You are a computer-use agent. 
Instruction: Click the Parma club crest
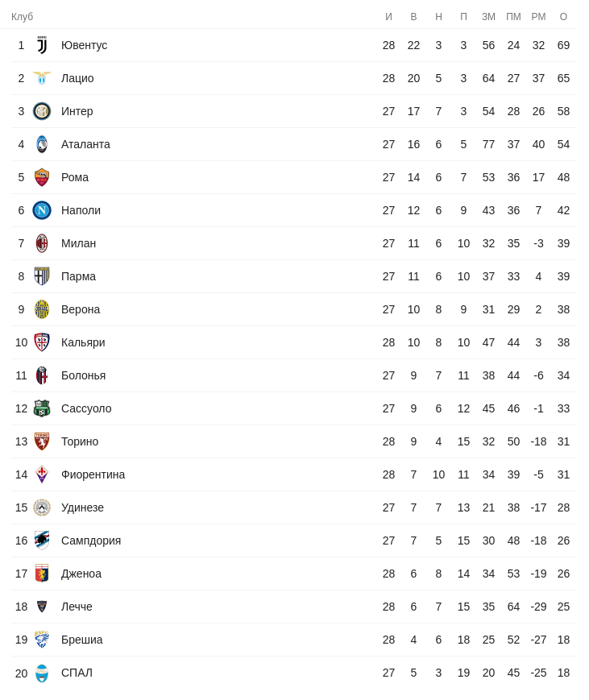pos(42,276)
